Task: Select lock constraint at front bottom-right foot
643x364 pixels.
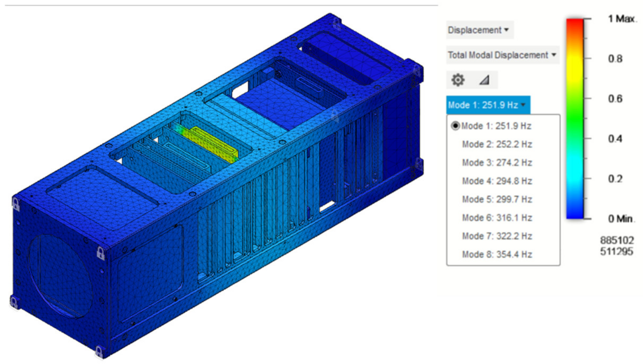Action: click(x=99, y=352)
